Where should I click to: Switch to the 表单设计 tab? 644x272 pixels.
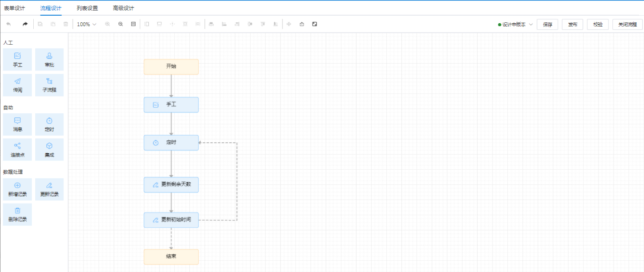pos(13,8)
